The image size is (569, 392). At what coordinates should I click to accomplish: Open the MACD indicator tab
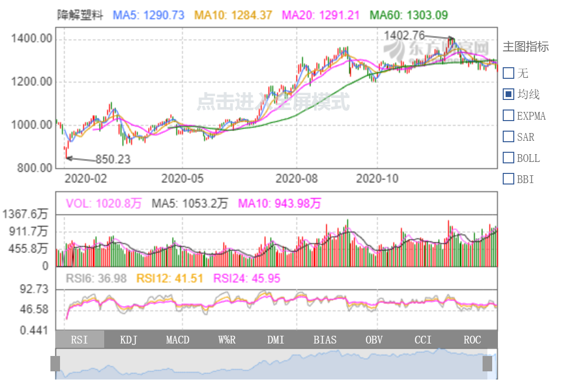click(x=178, y=340)
